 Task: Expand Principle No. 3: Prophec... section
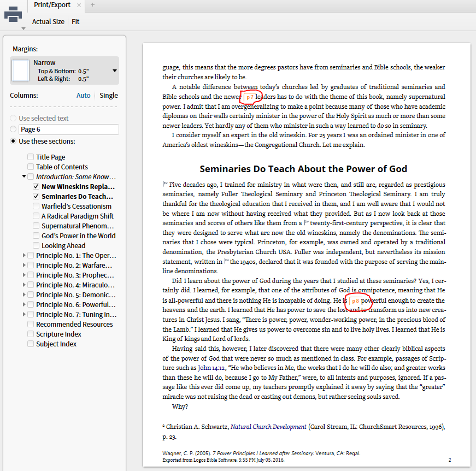point(24,275)
